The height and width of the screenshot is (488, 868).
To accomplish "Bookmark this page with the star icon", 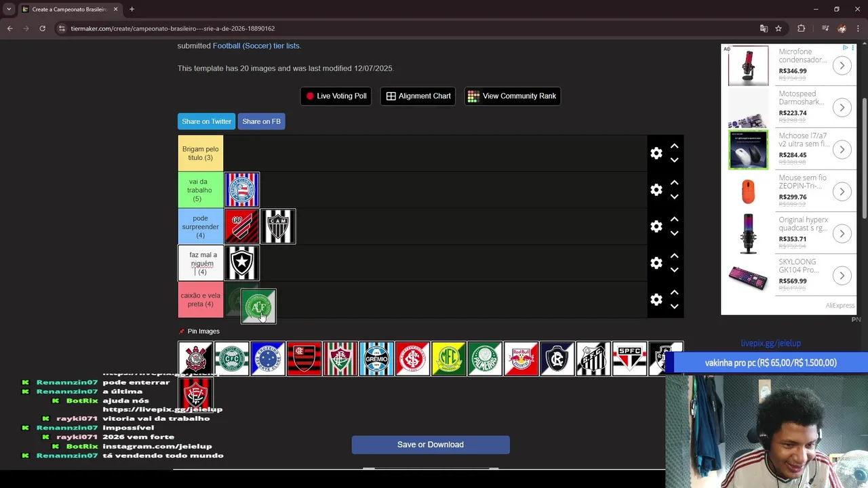I will pos(778,28).
